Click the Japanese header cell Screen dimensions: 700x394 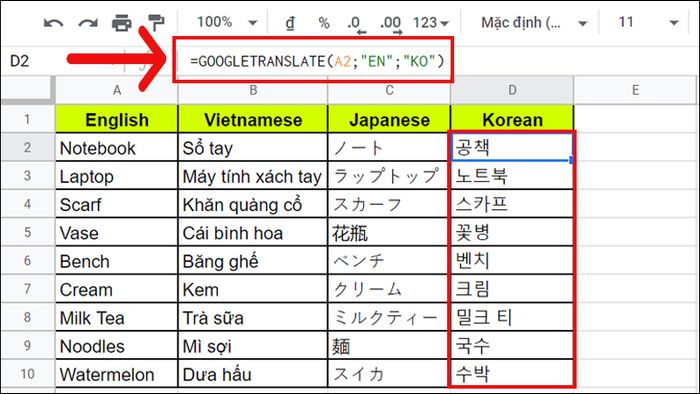tap(389, 119)
